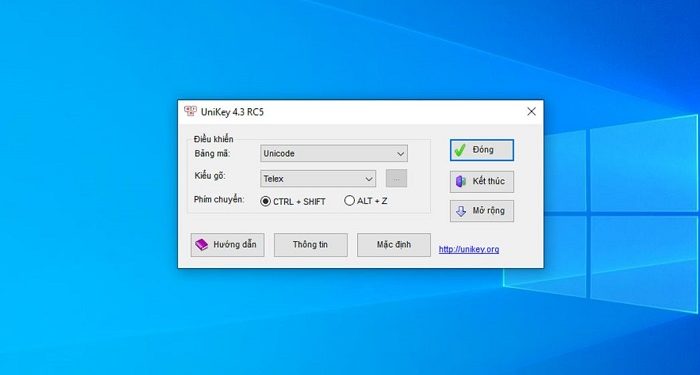Screen dimensions: 700x375
Task: Open the Hướng dẫn help button
Action: tap(227, 245)
